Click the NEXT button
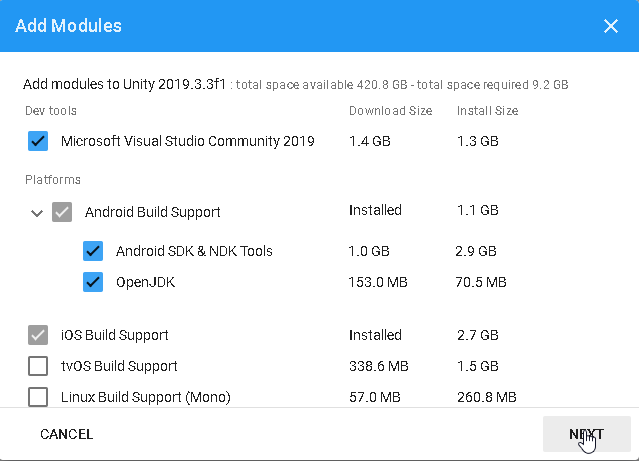 [x=586, y=434]
